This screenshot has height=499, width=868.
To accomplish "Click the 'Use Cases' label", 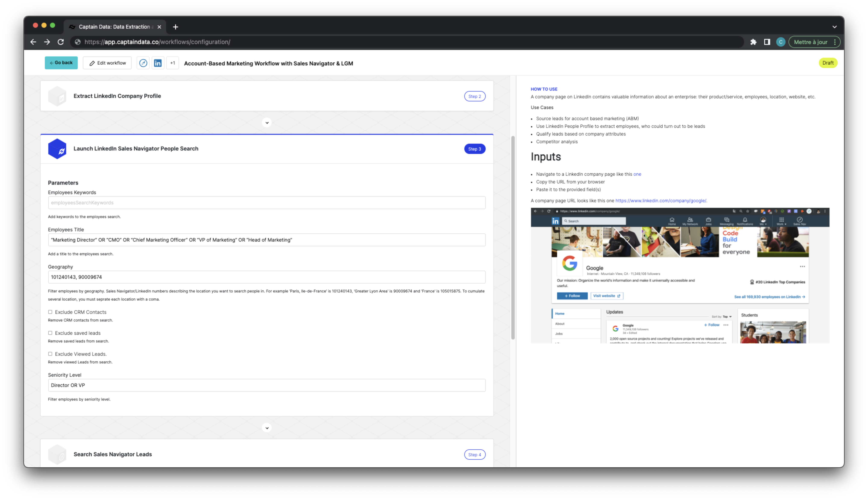I will pyautogui.click(x=542, y=107).
